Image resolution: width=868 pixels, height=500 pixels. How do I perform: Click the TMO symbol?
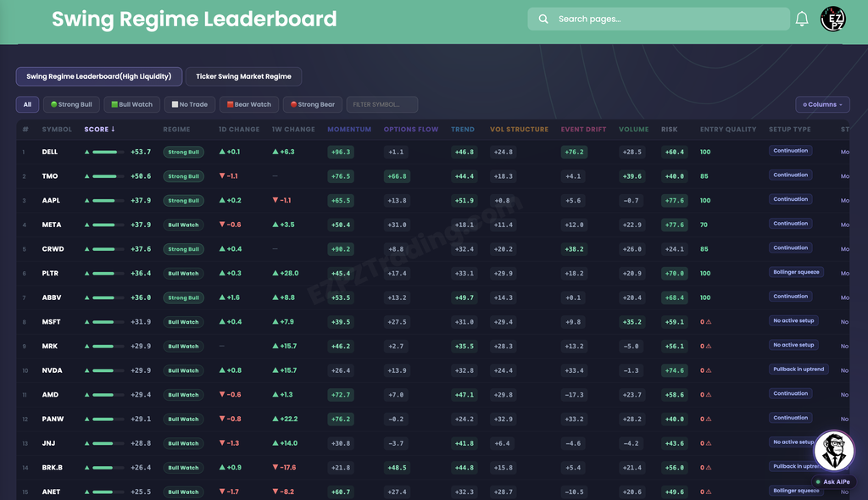50,176
